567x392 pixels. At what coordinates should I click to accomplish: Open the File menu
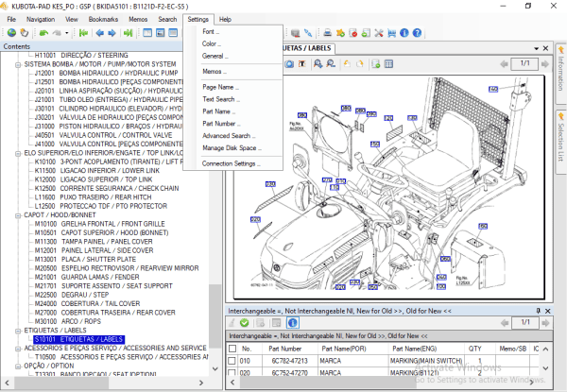(11, 19)
